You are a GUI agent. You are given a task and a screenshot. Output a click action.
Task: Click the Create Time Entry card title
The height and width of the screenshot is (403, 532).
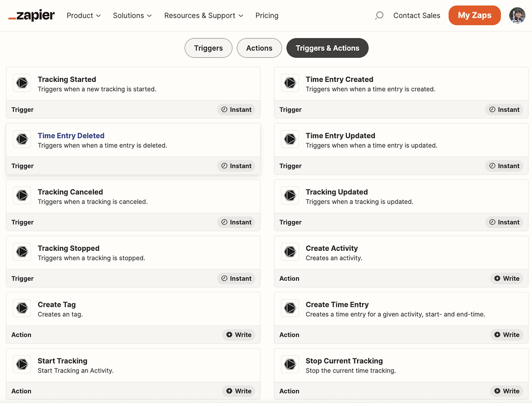coord(337,304)
